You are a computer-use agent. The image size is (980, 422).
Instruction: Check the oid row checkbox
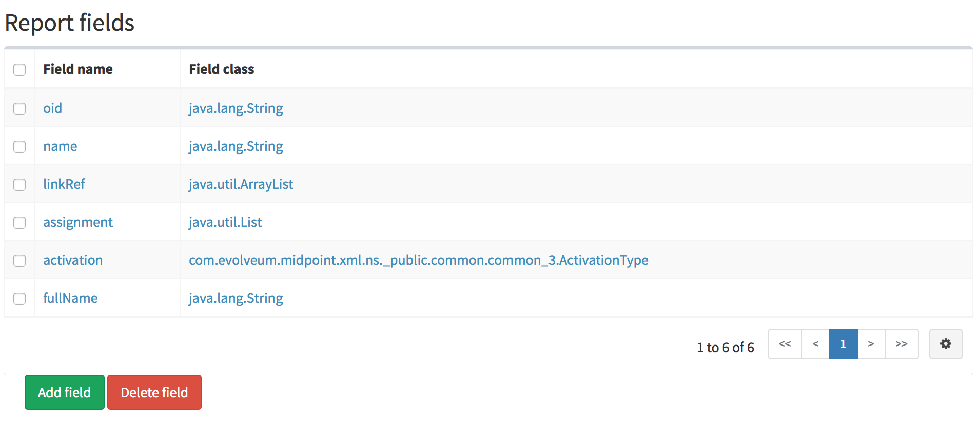click(19, 109)
